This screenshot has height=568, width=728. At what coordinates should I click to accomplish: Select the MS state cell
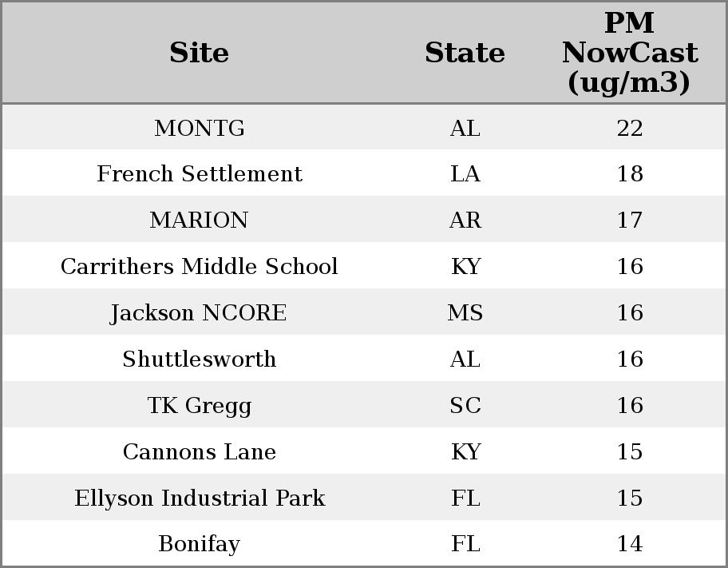(465, 313)
